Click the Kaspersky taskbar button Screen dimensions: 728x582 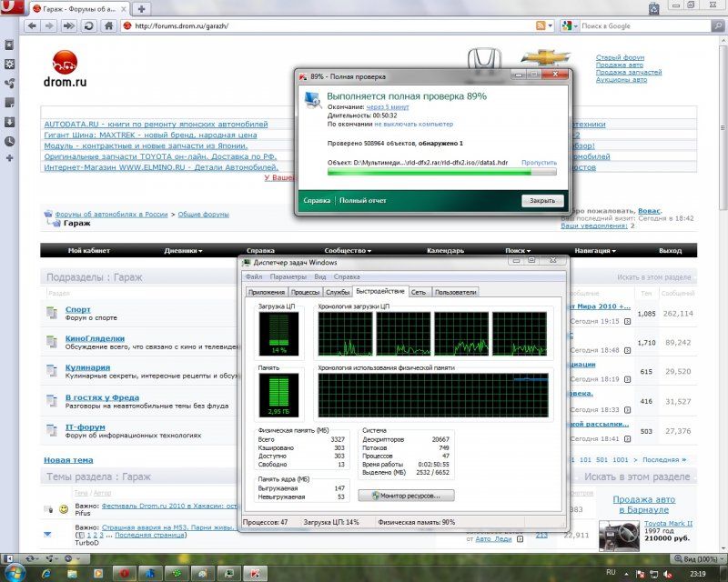click(x=255, y=573)
